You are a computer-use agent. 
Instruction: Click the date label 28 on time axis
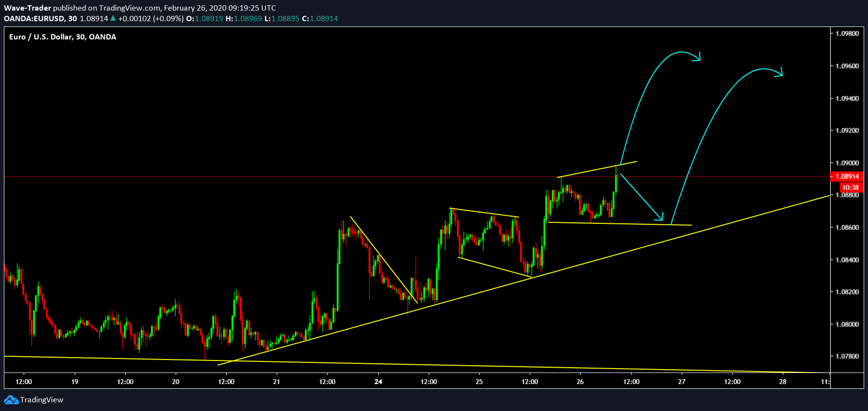coord(783,382)
